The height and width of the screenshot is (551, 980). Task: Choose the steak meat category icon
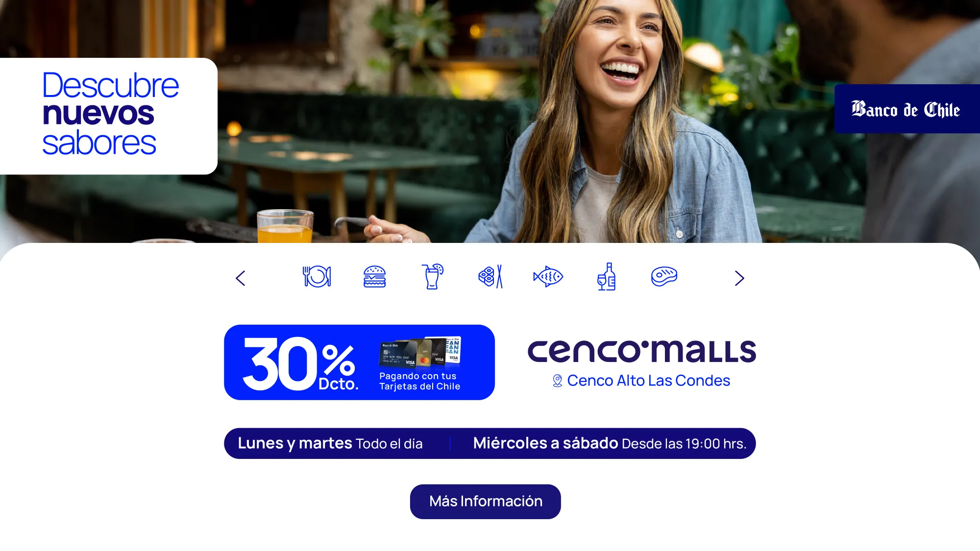[x=664, y=276]
